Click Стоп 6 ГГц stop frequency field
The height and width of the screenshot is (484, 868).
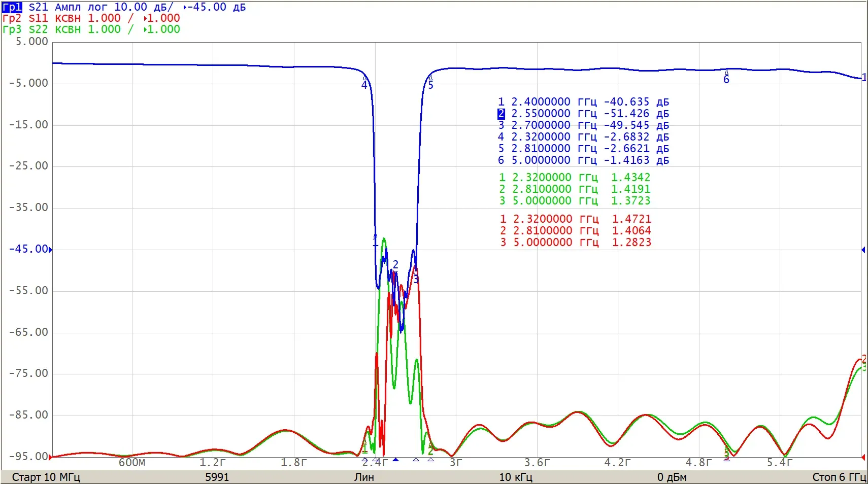[839, 477]
